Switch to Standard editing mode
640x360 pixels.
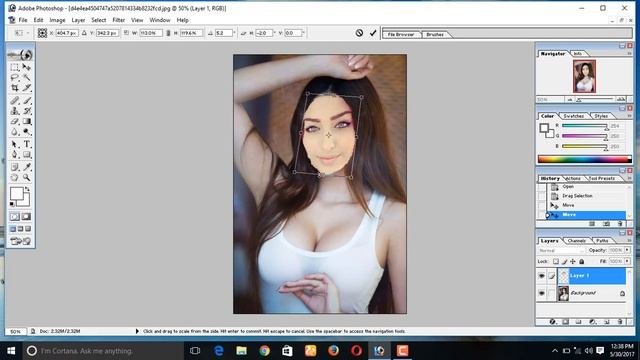(x=15, y=217)
